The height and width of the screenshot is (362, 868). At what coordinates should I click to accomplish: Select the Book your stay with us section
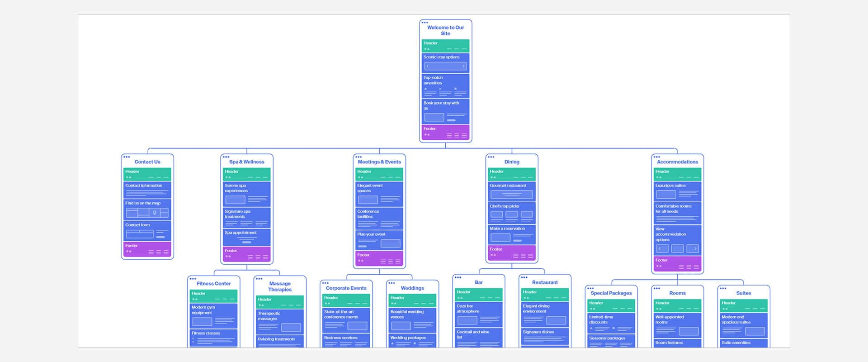coord(446,111)
